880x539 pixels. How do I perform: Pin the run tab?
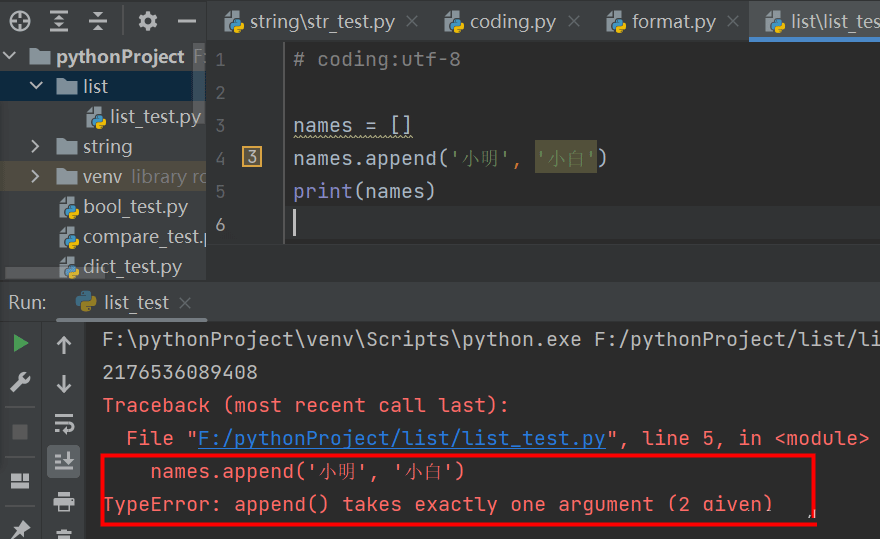tap(20, 529)
